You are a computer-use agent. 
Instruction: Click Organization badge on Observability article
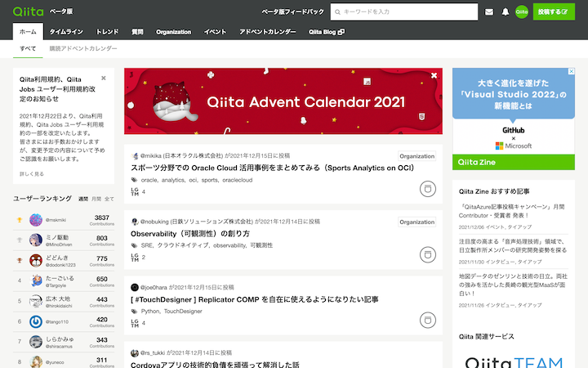[417, 222]
